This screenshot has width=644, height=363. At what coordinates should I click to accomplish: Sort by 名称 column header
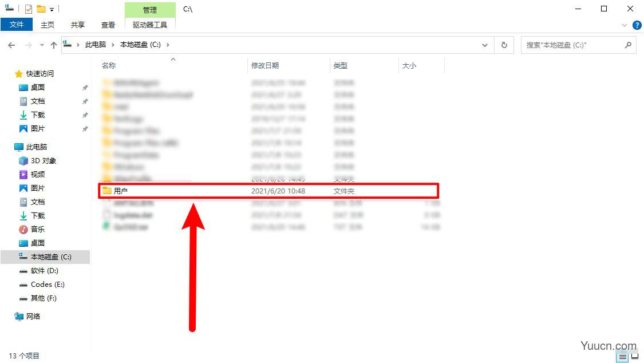tap(109, 66)
